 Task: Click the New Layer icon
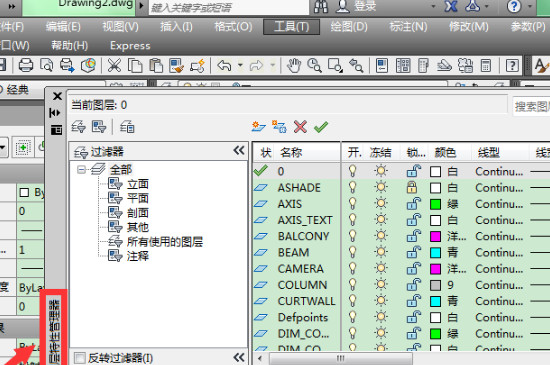tap(259, 127)
